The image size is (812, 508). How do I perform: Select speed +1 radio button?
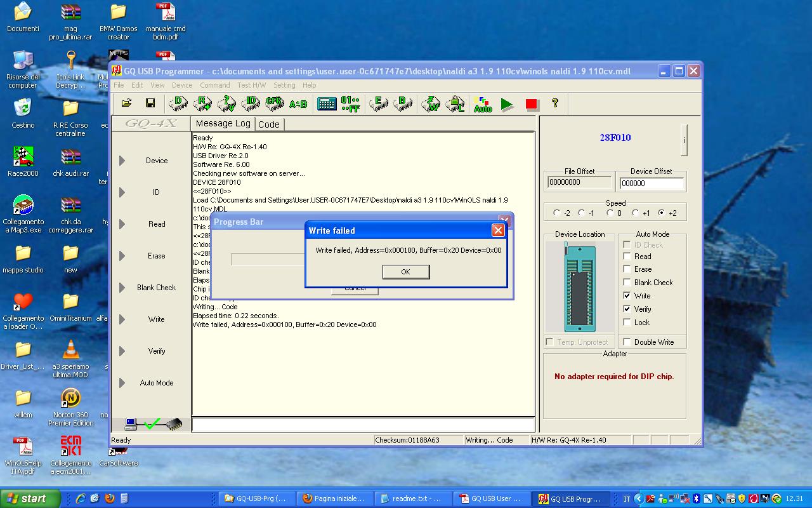click(x=636, y=213)
